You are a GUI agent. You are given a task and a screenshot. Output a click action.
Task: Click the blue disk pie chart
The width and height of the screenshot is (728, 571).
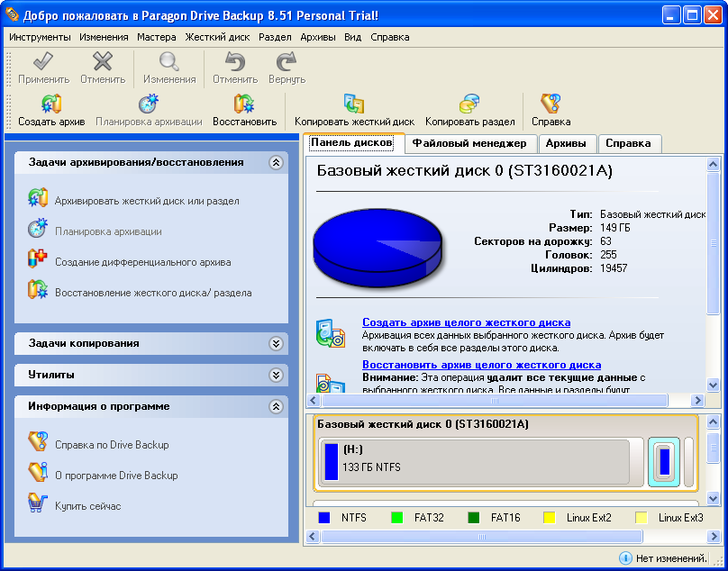coord(378,248)
